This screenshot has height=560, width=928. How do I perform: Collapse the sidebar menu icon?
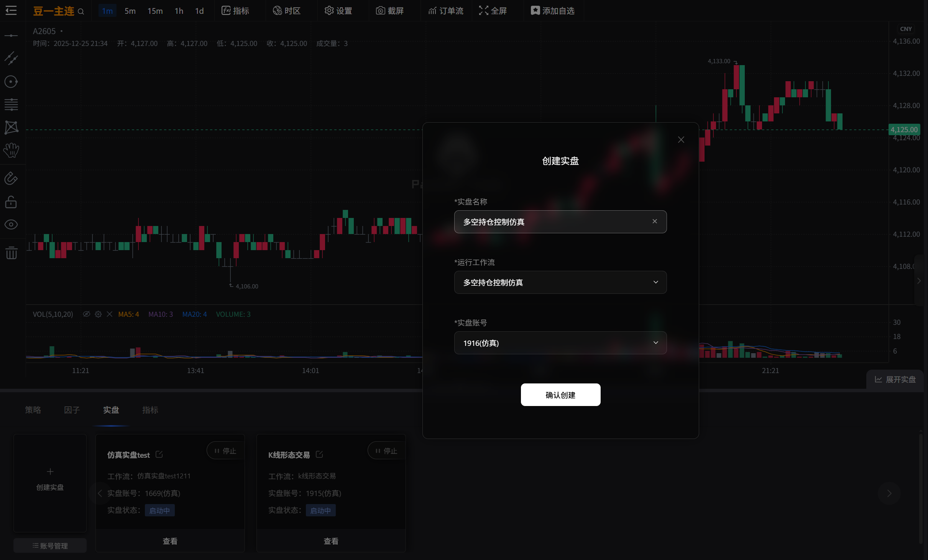11,10
